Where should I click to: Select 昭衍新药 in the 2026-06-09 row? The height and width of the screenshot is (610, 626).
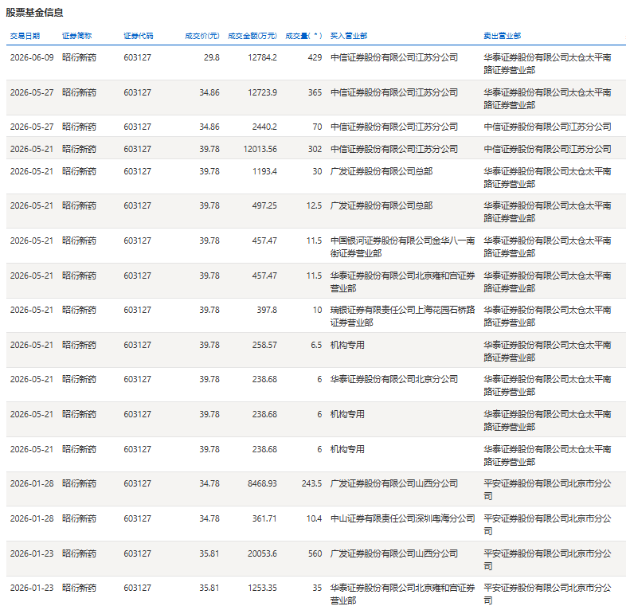[79, 57]
